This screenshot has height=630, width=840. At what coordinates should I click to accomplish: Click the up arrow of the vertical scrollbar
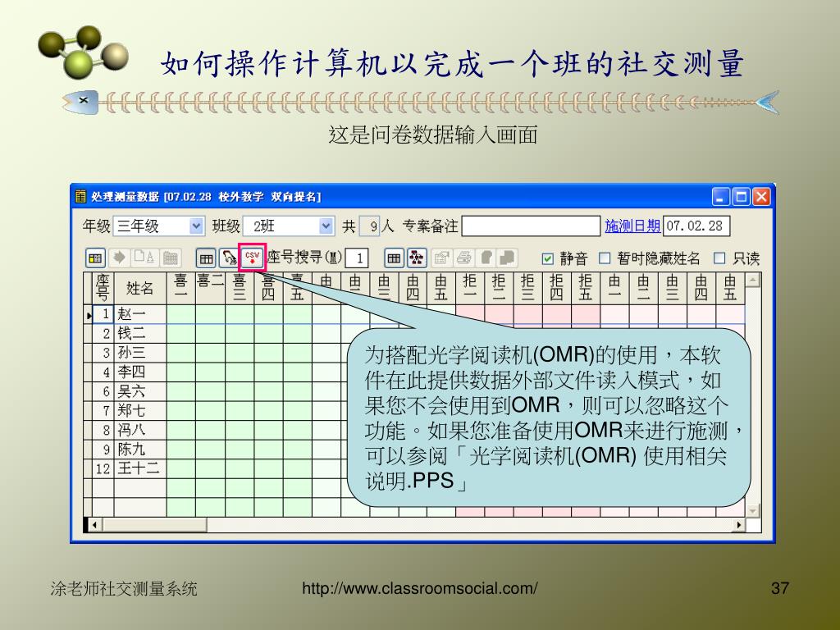pos(753,280)
